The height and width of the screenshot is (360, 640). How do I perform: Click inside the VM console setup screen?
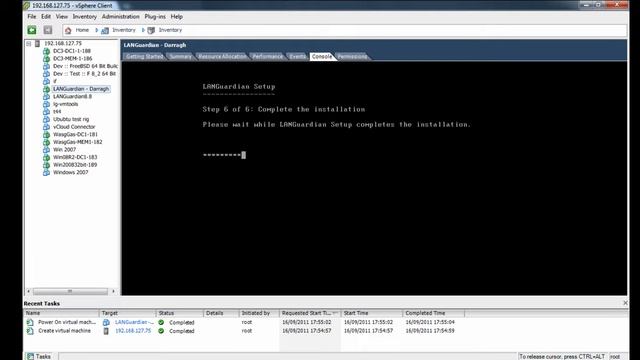[x=374, y=178]
